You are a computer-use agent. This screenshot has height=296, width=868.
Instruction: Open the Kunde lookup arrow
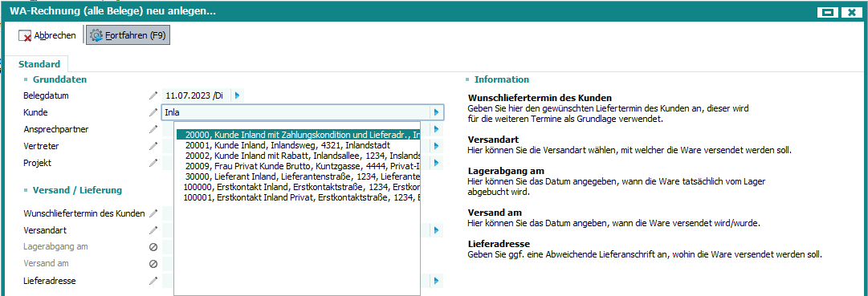coord(437,112)
